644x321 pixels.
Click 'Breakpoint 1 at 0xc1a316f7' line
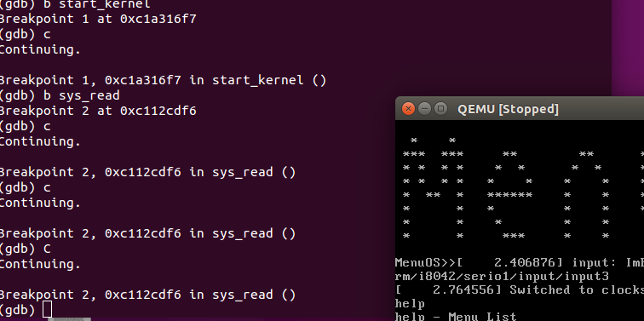(x=98, y=19)
